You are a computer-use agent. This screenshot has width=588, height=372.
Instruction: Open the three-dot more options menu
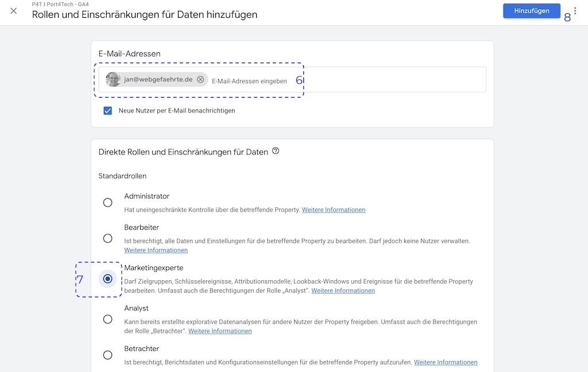click(x=575, y=11)
